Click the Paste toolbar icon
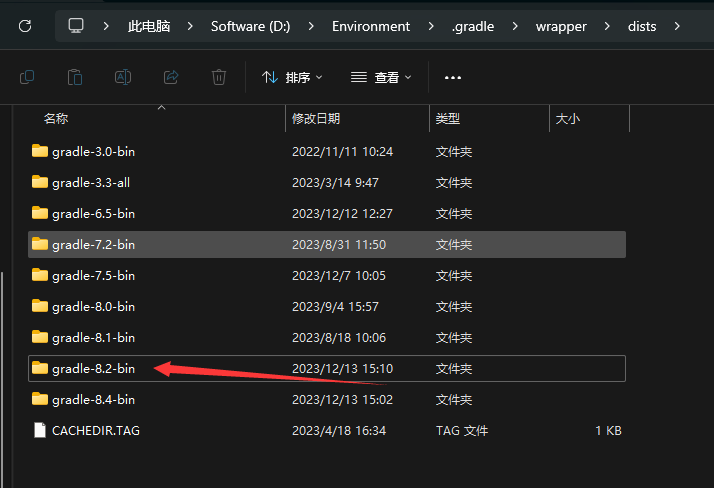Screen dimensions: 714x488 click(x=75, y=77)
